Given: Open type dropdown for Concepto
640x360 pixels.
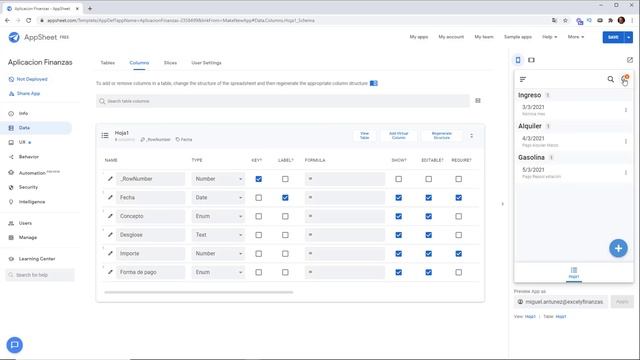Looking at the screenshot, I should coord(218,216).
